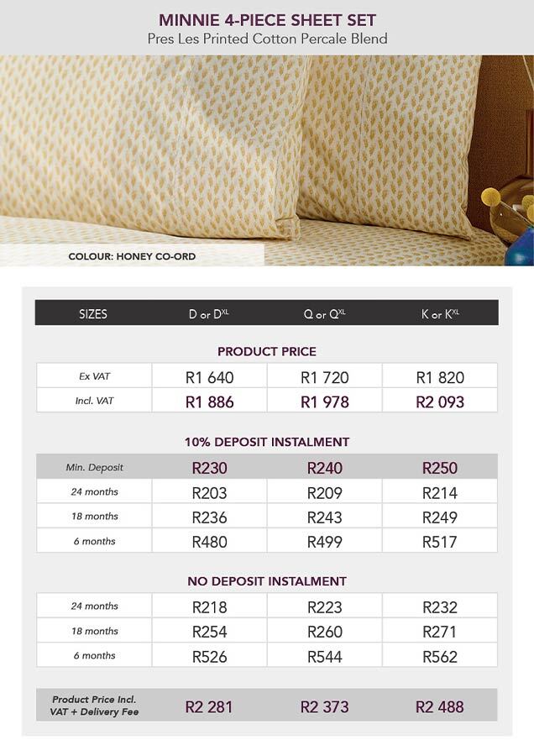This screenshot has height=756, width=534.
Task: Click the Minnie 4-Piece Sheet Set title
Action: (267, 19)
